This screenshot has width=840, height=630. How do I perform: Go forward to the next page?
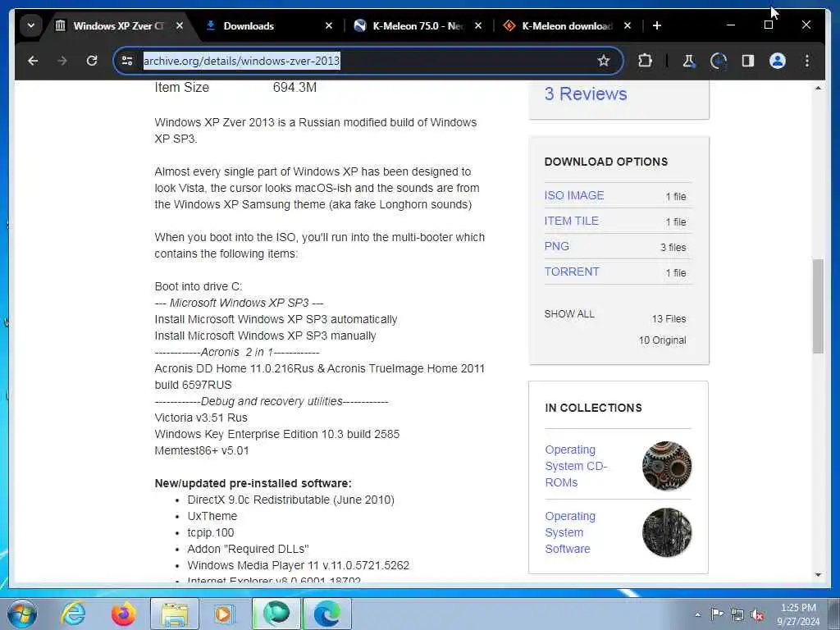62,61
